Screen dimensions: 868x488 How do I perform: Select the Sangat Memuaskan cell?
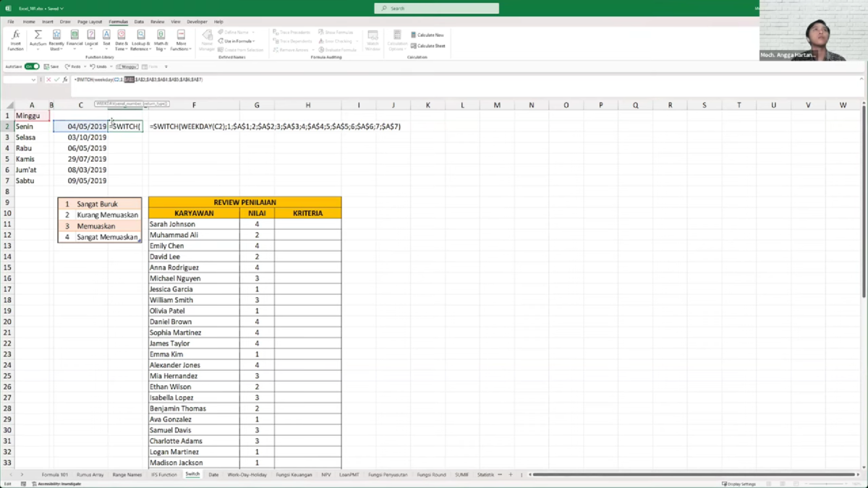tap(107, 237)
